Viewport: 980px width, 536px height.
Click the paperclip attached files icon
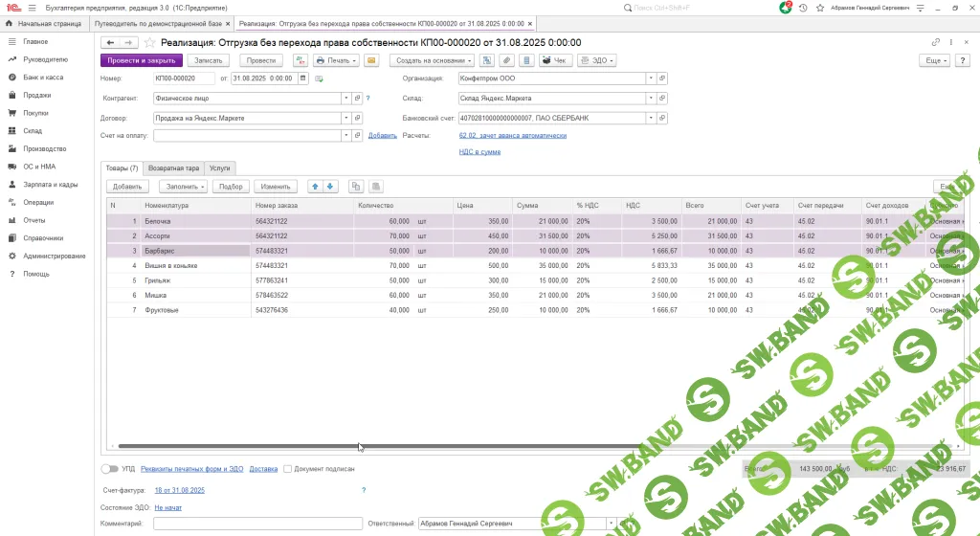[505, 60]
